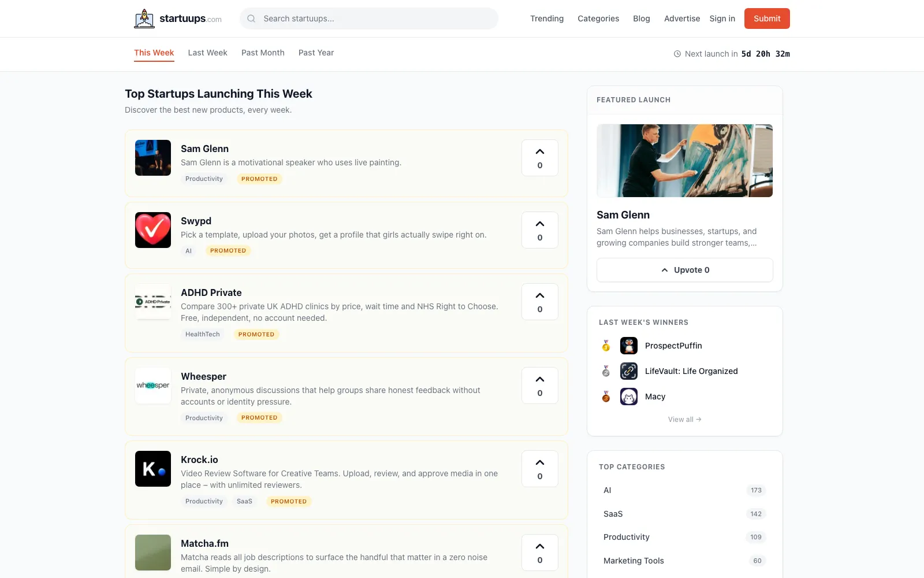Click the Wheesper logo image
Viewport: 924px width, 578px height.
pos(153,386)
